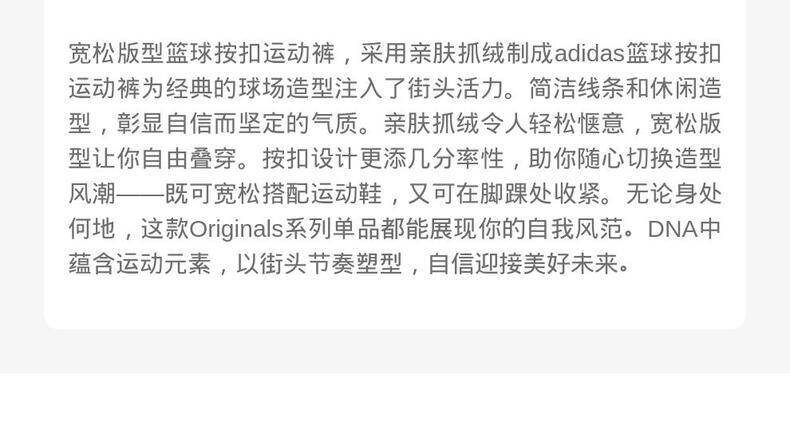The height and width of the screenshot is (445, 790).
Task: Click the closing phrase "自信迎接美好未来"
Action: 523,264
